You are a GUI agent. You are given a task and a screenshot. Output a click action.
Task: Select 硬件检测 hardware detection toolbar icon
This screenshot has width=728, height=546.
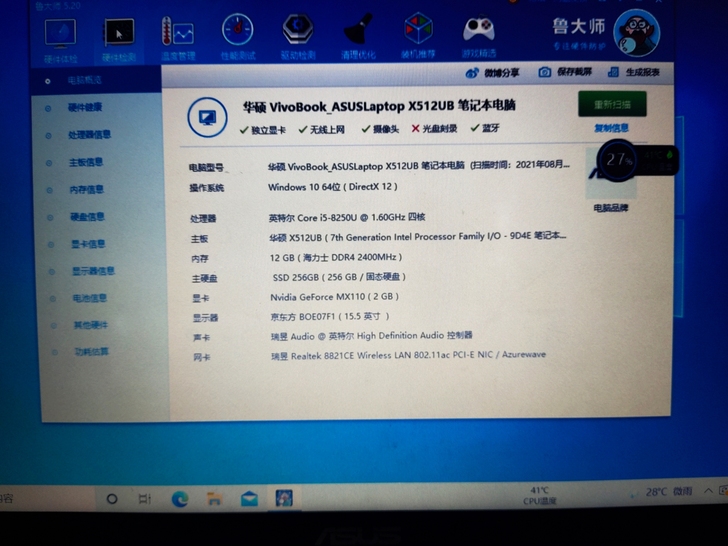[x=119, y=39]
